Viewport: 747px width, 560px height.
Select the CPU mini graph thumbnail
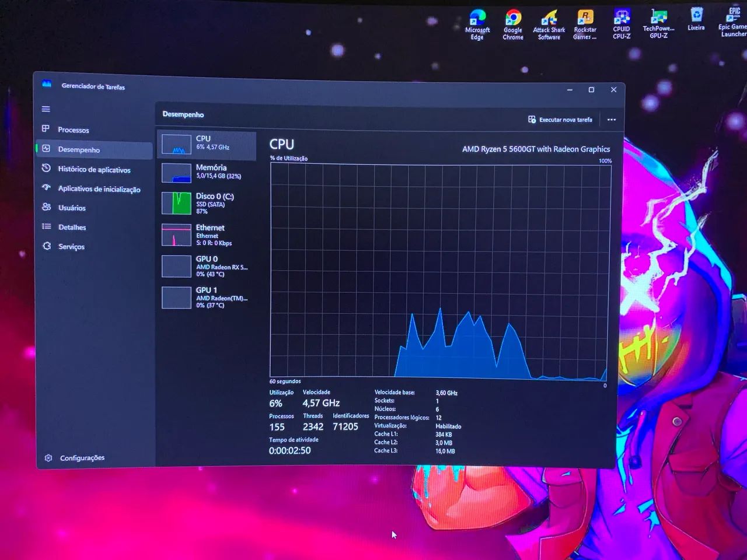(x=176, y=144)
